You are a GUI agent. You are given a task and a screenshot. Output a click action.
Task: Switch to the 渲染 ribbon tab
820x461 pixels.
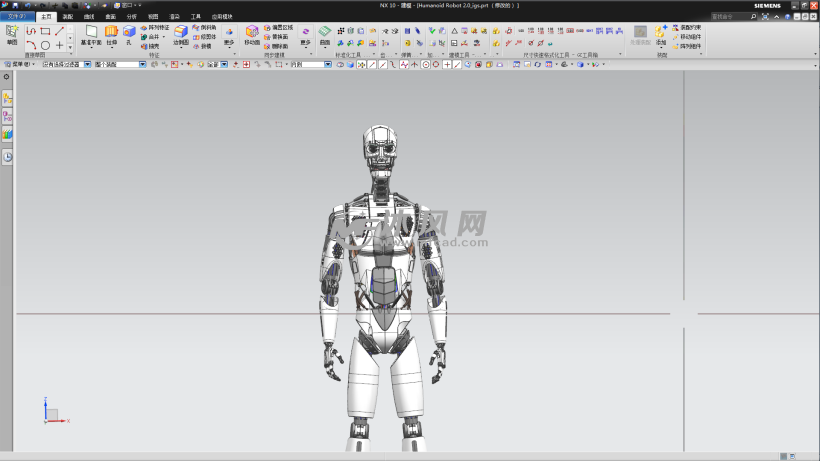tap(174, 17)
